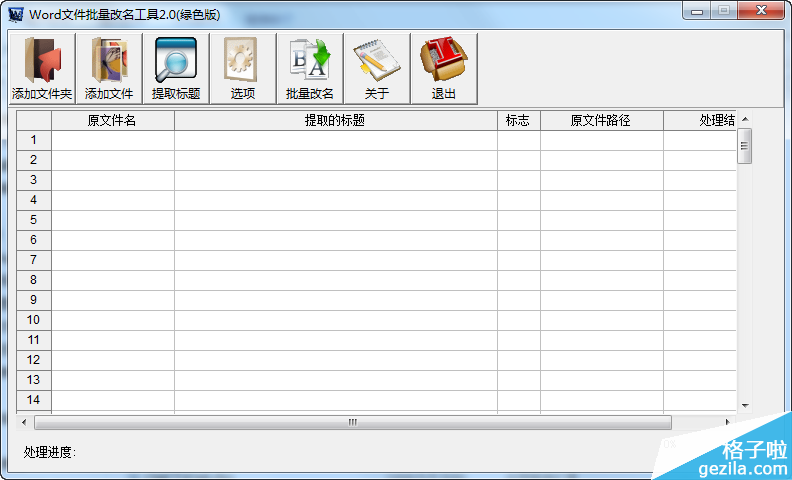Click the 提取的标题 cell in row 5
The image size is (792, 480).
click(x=336, y=220)
